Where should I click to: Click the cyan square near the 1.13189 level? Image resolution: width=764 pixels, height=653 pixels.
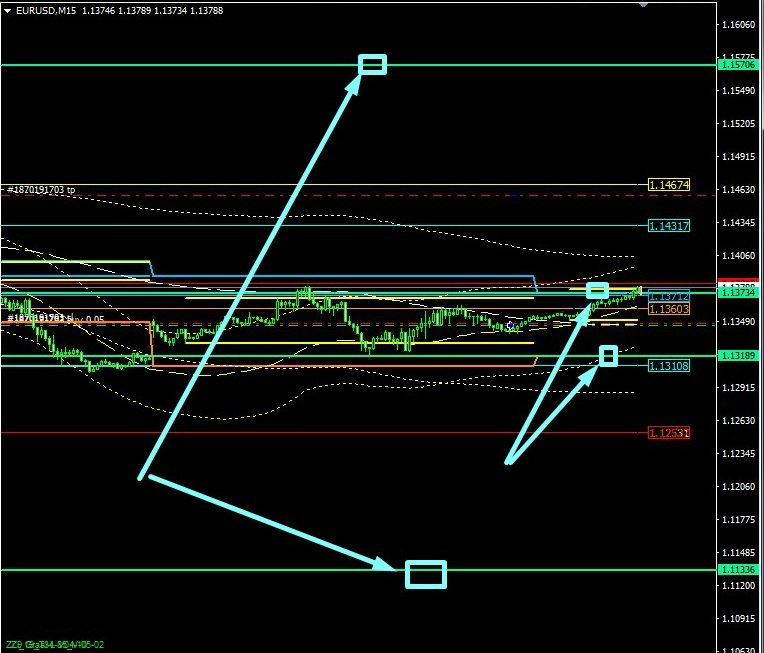point(608,355)
